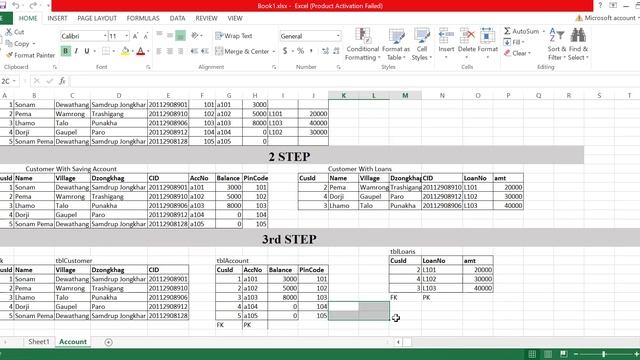Open the VIEW tab
Screen dimensions: 640x360
click(x=235, y=18)
